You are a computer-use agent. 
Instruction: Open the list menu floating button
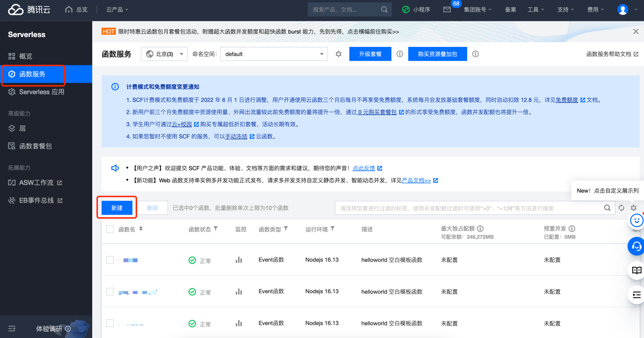[x=637, y=295]
